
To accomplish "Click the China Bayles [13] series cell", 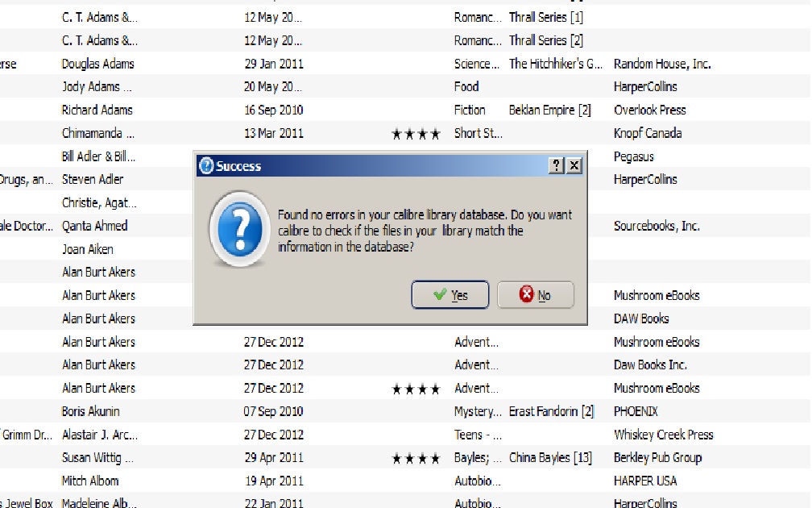I will [550, 458].
